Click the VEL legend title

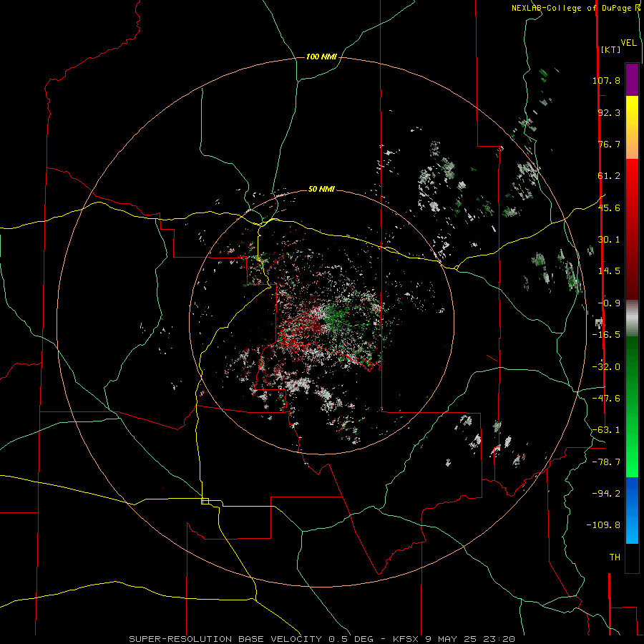(628, 43)
